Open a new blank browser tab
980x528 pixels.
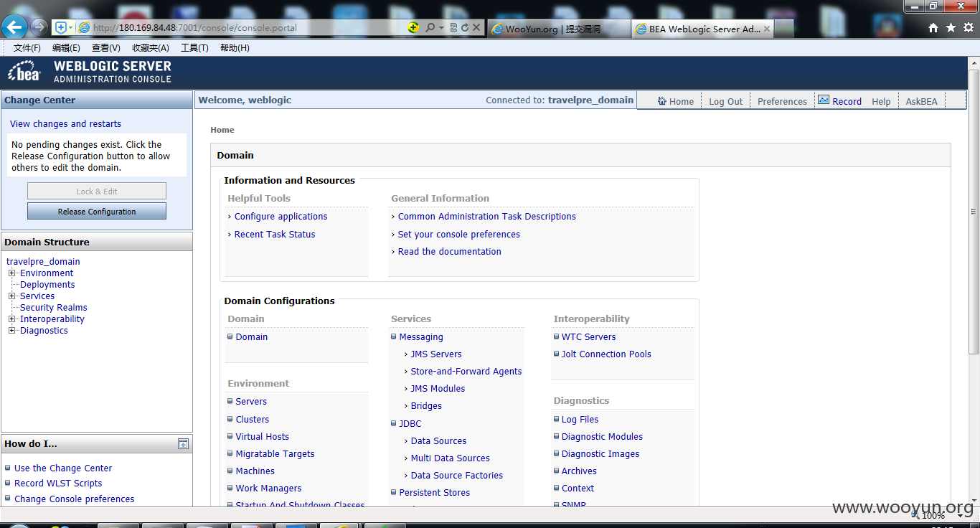pos(784,29)
